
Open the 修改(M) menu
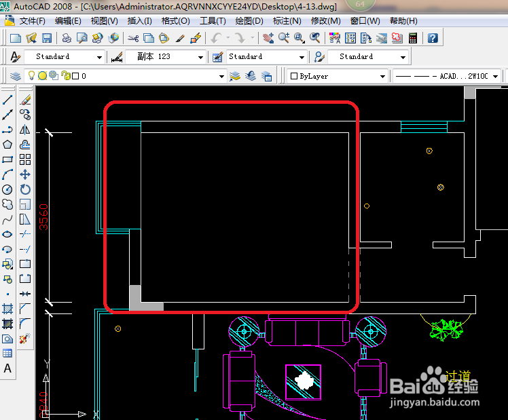click(325, 21)
